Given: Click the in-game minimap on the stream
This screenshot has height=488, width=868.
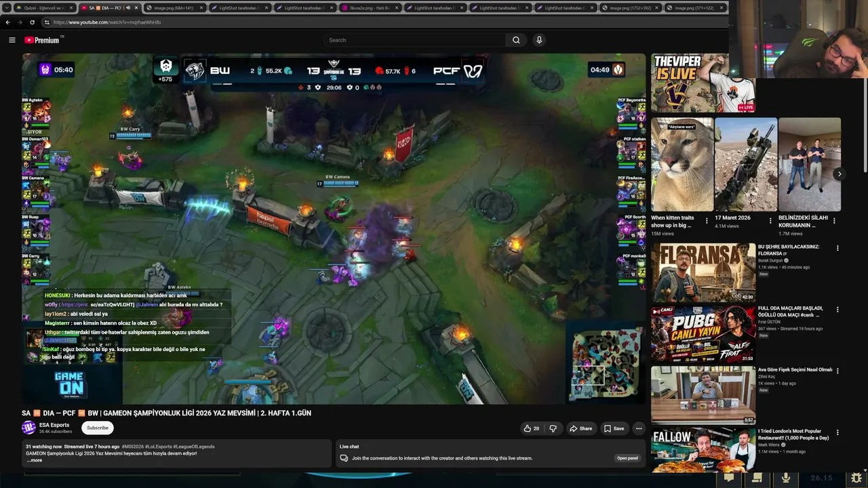Looking at the screenshot, I should coord(606,363).
